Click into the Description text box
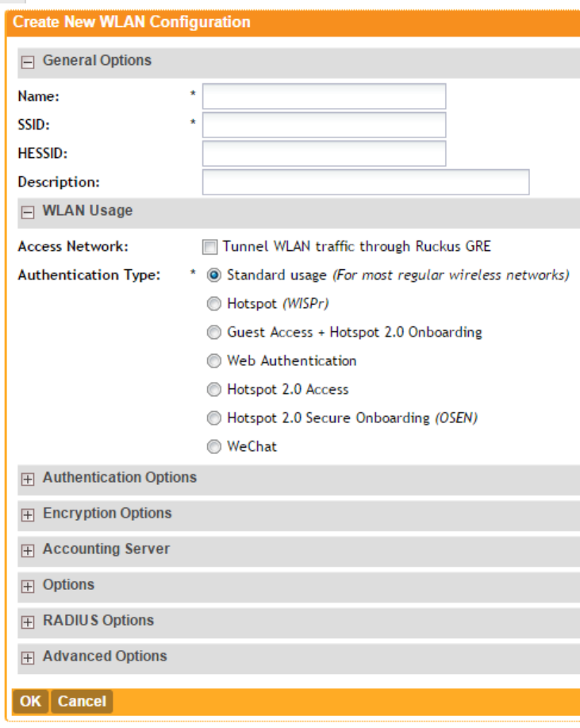 (365, 182)
